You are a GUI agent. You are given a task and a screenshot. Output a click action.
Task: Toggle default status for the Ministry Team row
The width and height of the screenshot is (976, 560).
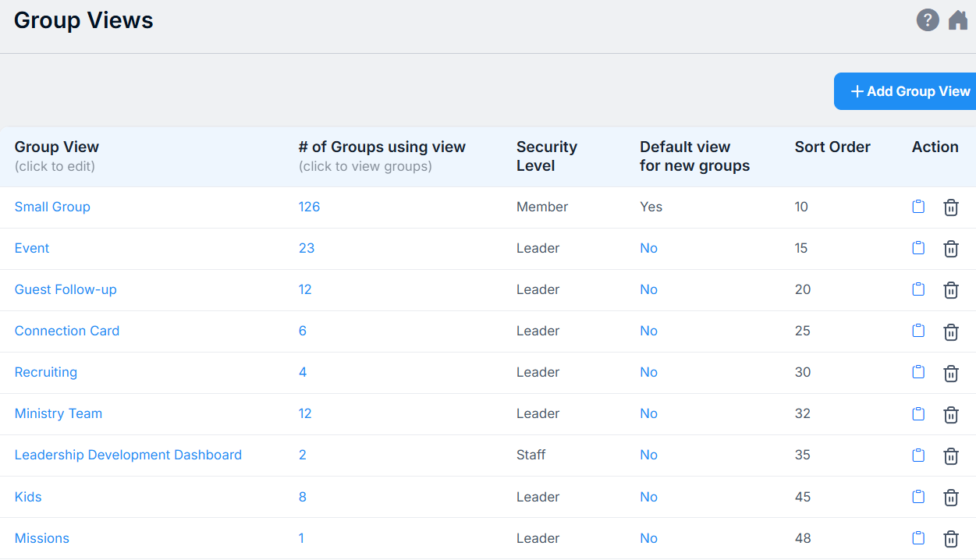(648, 413)
